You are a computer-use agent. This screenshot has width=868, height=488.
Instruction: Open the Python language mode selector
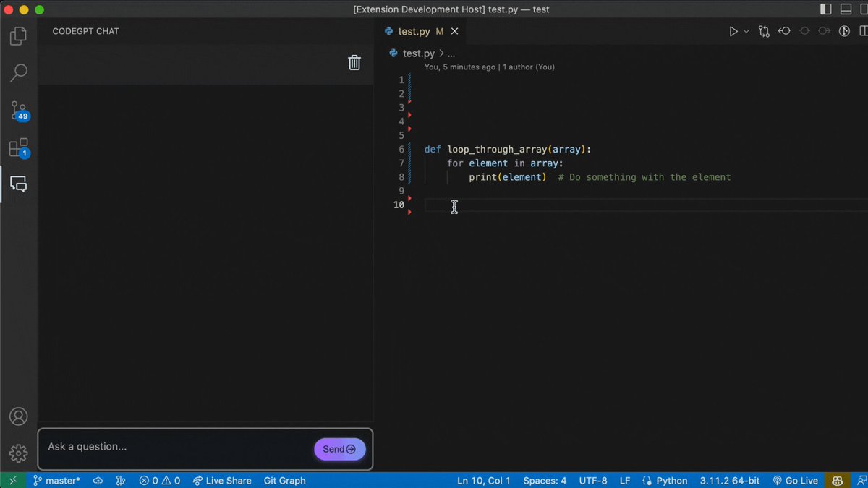[x=665, y=480]
